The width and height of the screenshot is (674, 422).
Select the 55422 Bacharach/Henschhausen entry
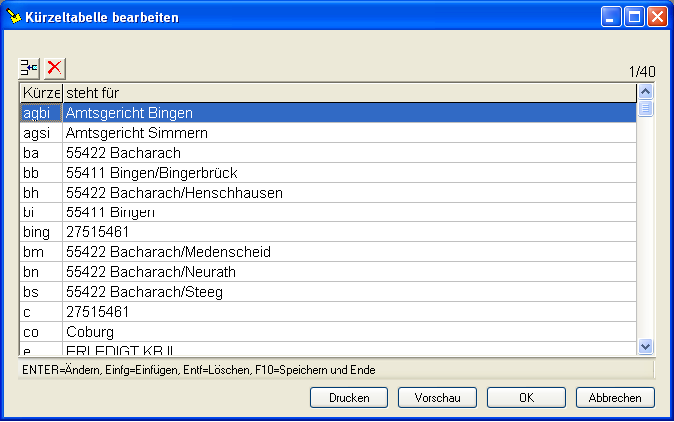click(167, 192)
